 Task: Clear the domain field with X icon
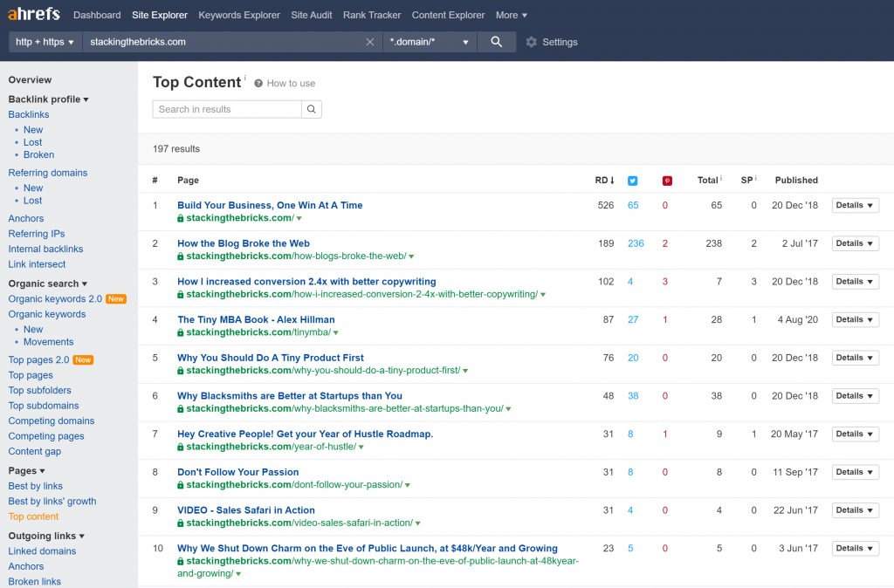(x=370, y=42)
